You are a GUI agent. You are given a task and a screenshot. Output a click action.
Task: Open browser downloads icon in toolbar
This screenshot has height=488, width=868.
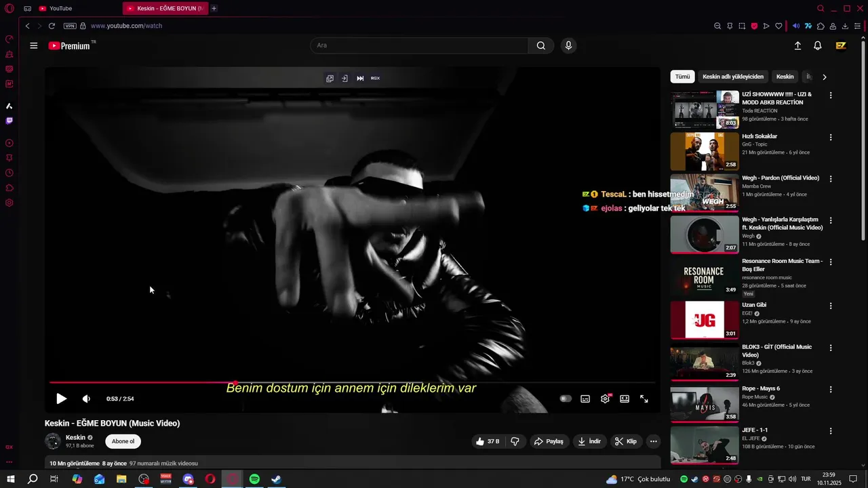point(845,26)
